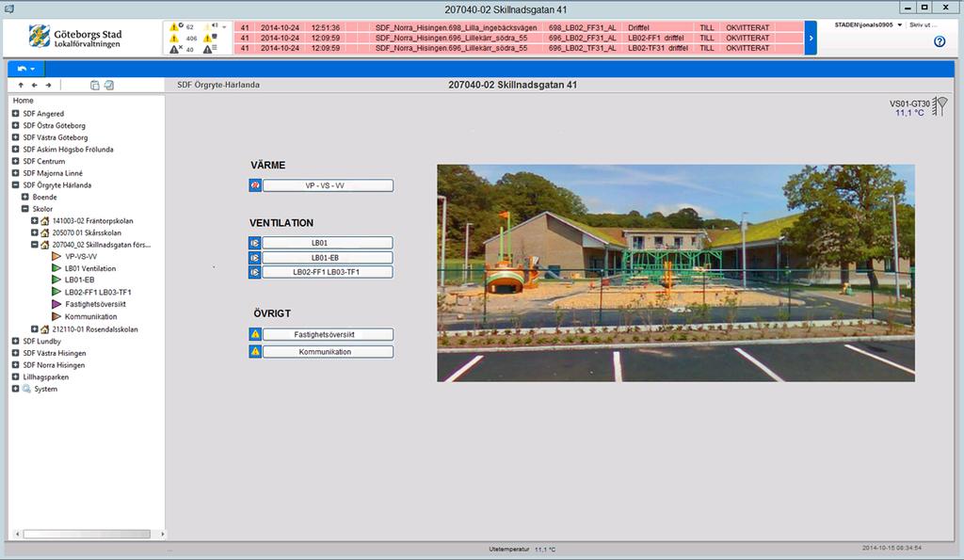Select VP-VS-VV tree item

point(81,256)
